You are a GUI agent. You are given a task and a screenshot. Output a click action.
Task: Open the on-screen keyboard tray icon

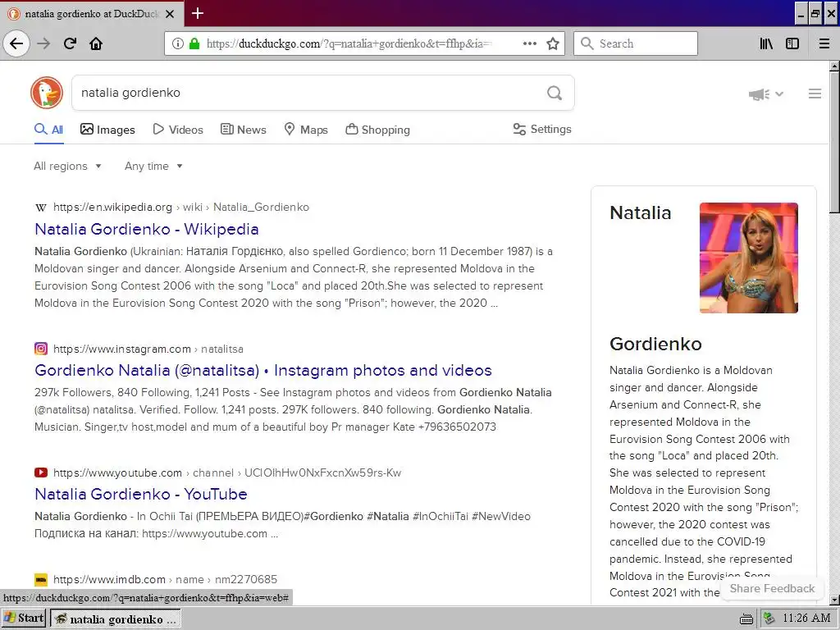746,619
